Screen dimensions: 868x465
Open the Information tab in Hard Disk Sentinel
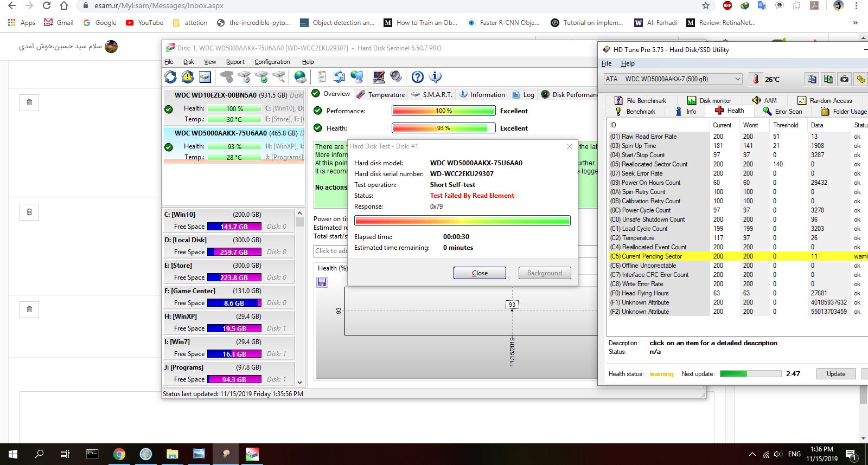click(x=482, y=94)
